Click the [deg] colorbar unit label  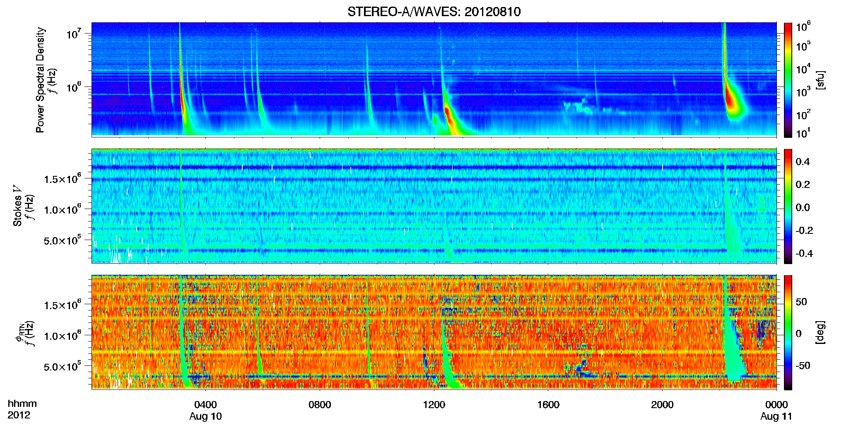[821, 332]
